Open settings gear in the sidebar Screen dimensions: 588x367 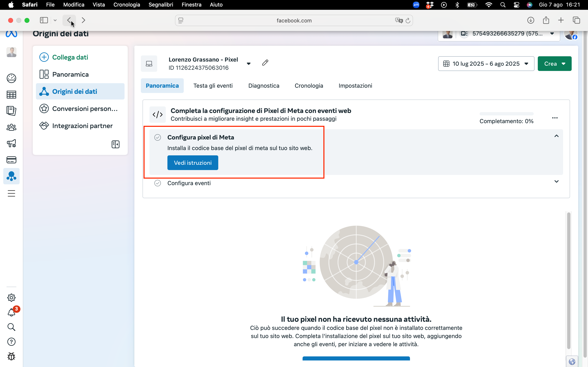pyautogui.click(x=11, y=298)
